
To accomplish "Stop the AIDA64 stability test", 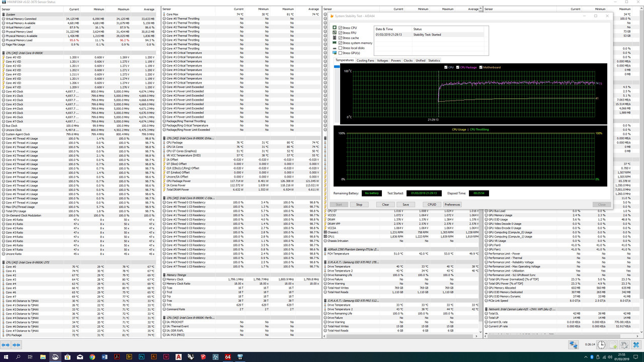I will coord(359,205).
